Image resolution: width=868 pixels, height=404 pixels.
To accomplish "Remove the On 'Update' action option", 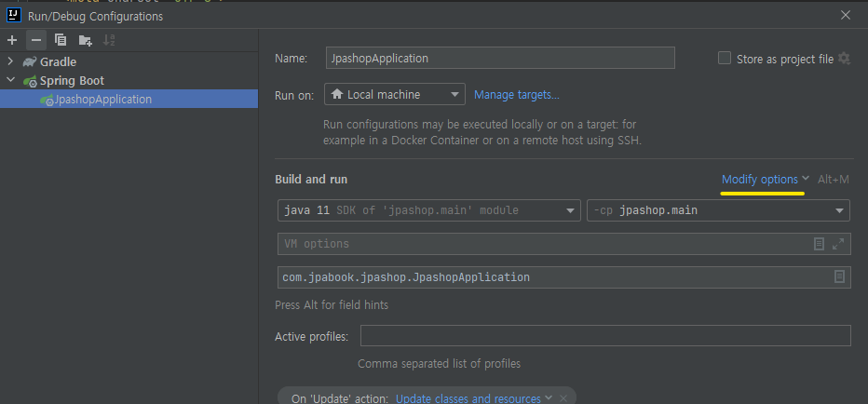I will tap(563, 397).
